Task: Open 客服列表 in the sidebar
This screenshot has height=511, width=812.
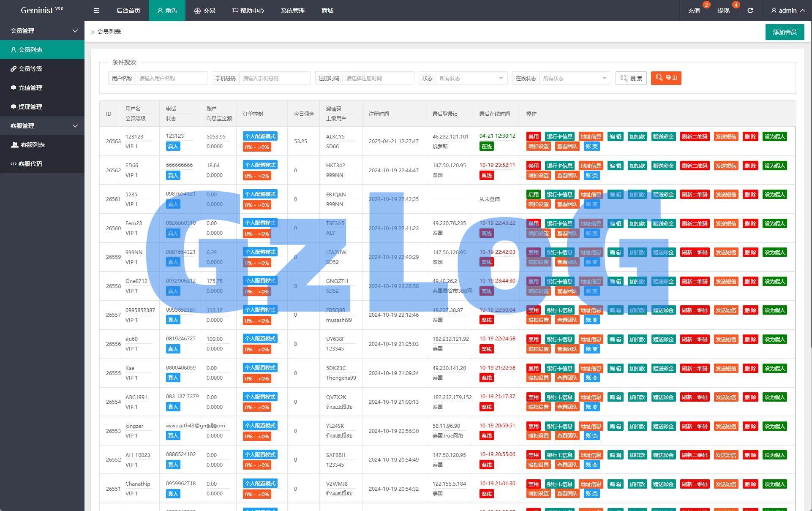Action: (33, 145)
